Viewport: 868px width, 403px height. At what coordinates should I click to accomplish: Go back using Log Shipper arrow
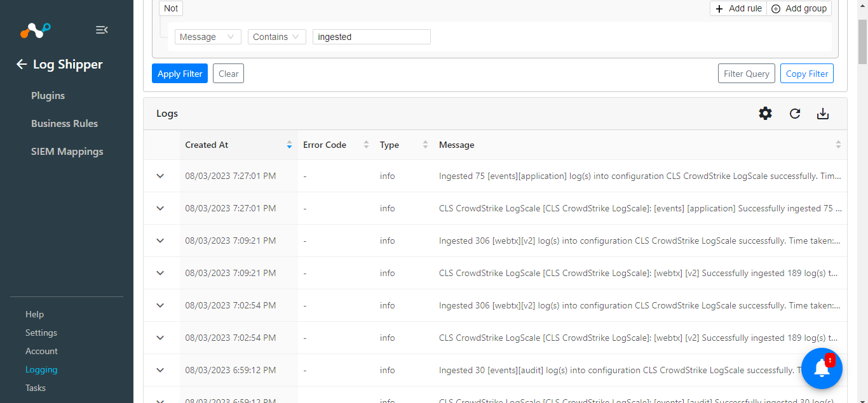point(22,64)
